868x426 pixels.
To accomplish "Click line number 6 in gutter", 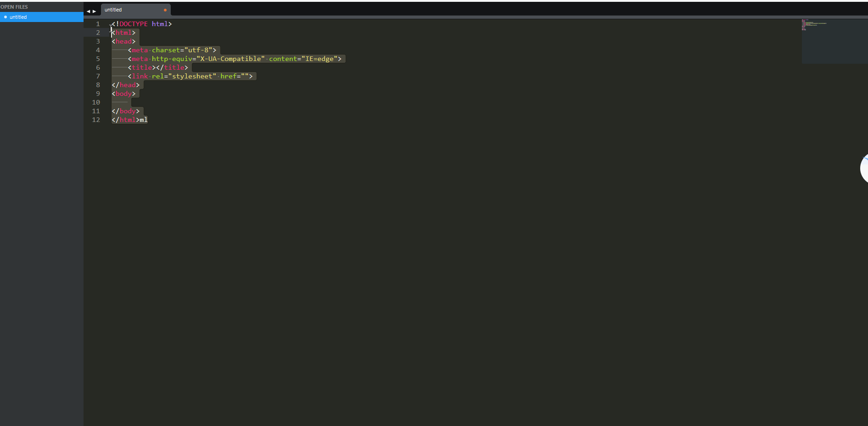I will (x=98, y=67).
